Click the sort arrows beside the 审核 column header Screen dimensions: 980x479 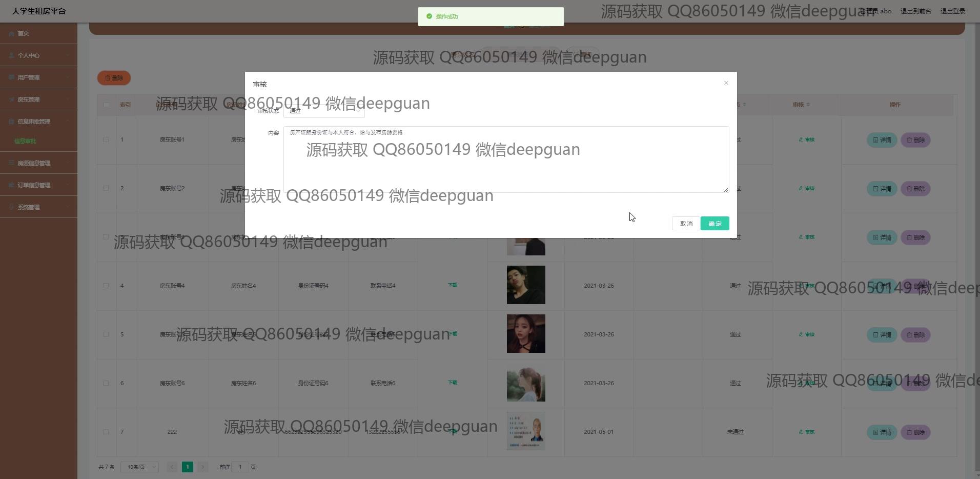coord(808,105)
